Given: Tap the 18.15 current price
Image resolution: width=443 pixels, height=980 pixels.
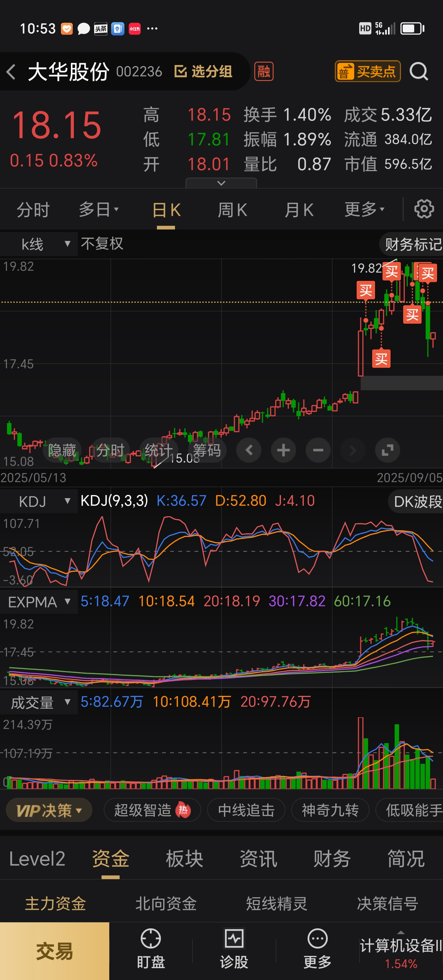Looking at the screenshot, I should coord(57,125).
